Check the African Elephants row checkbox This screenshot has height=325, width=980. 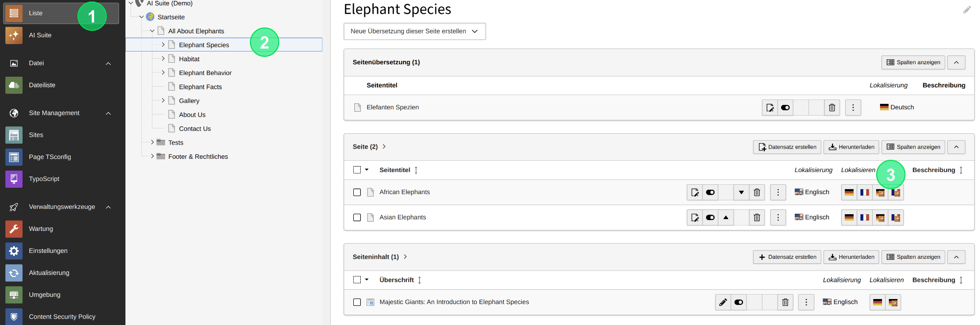tap(357, 192)
